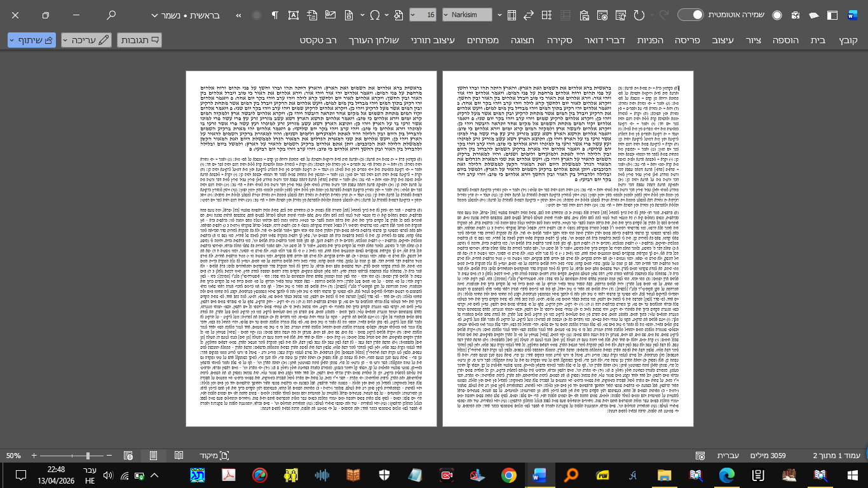Toggle the paragraph marks (¶) icon
Image resolution: width=868 pixels, height=488 pixels.
click(x=275, y=15)
